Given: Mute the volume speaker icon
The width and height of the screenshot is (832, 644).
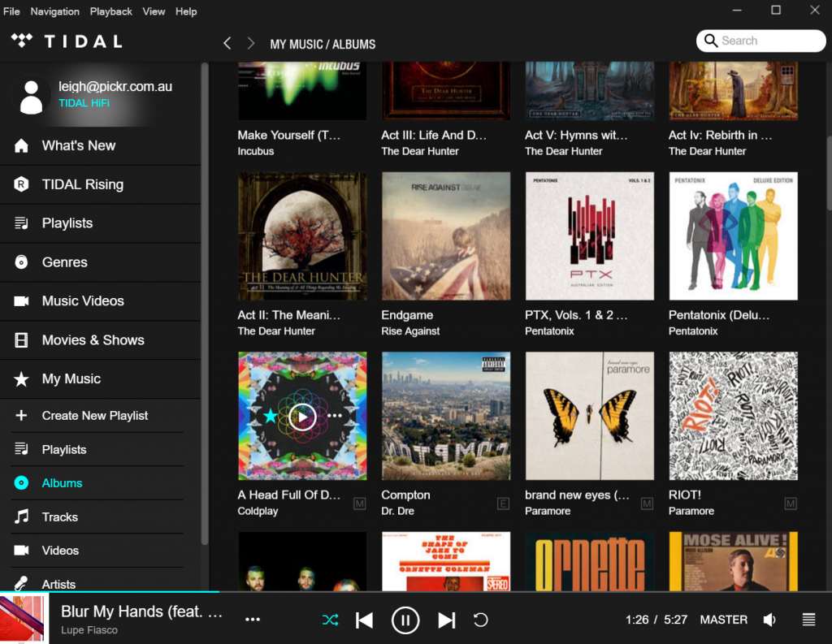Looking at the screenshot, I should (x=769, y=620).
